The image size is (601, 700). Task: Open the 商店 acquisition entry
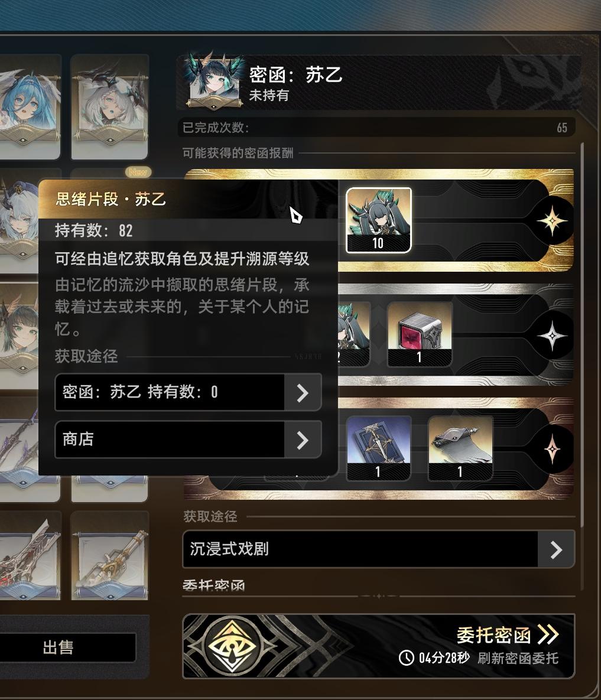[188, 439]
